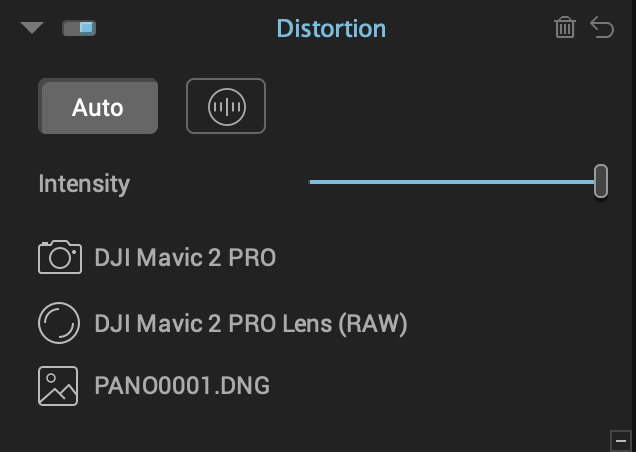Click the Intensity label
This screenshot has width=636, height=452.
coord(84,184)
